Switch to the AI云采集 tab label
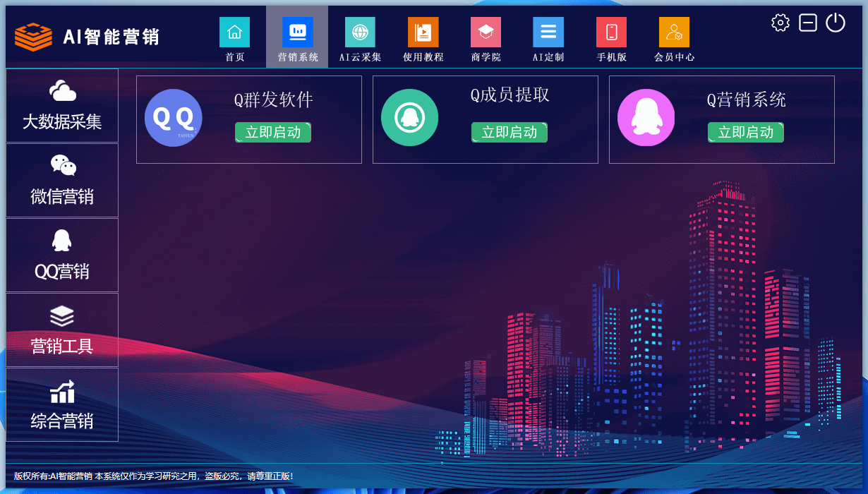 [x=360, y=57]
